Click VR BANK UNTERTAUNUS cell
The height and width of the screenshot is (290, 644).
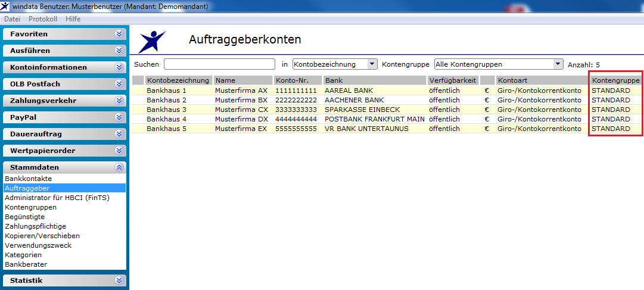366,129
